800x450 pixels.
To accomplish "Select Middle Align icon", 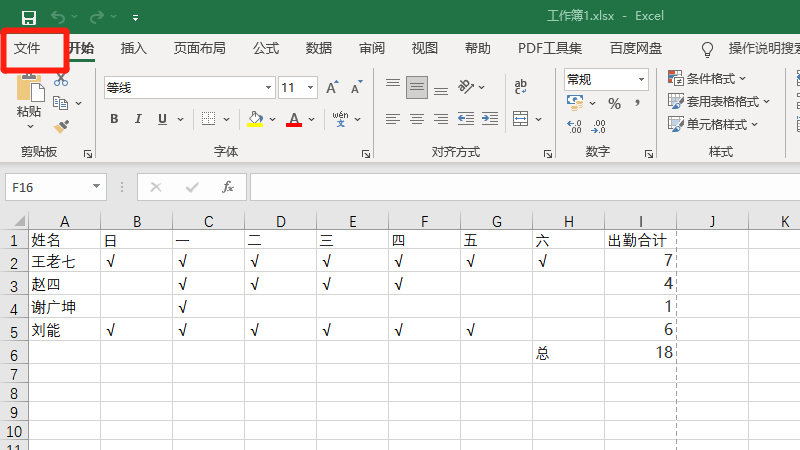I will [417, 87].
